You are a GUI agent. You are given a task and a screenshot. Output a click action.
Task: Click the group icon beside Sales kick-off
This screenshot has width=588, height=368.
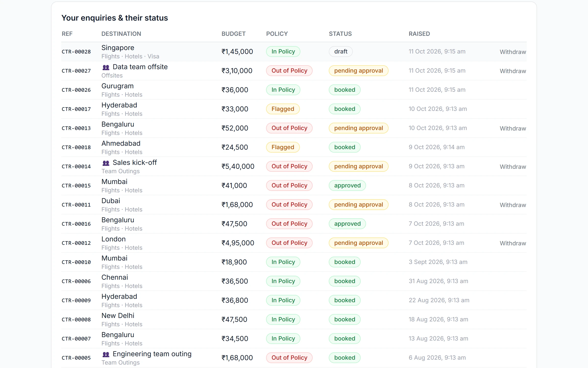point(106,163)
